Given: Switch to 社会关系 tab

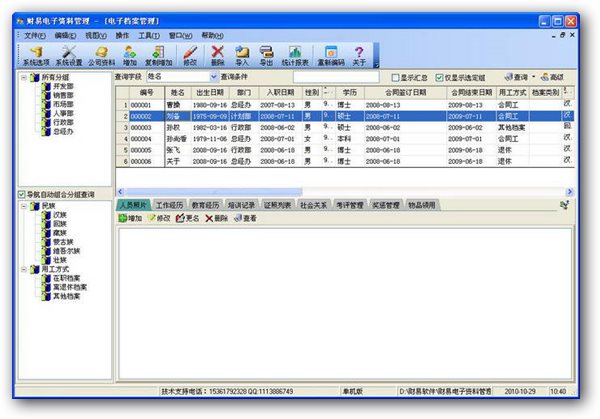Looking at the screenshot, I should (313, 205).
